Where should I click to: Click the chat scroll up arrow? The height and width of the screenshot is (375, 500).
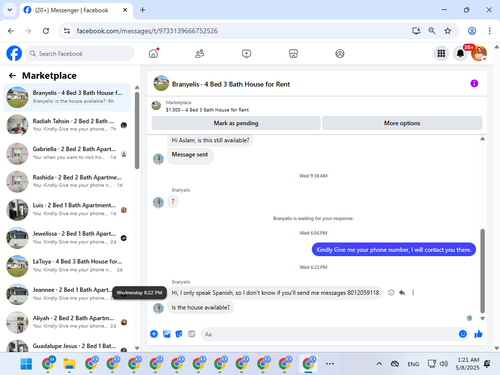482,139
